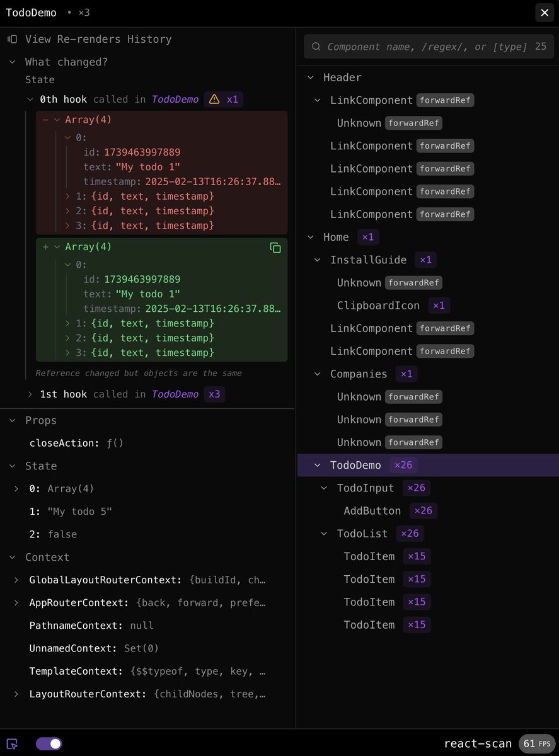The height and width of the screenshot is (756, 559).
Task: Collapse the InstallGuide tree node
Action: point(318,260)
